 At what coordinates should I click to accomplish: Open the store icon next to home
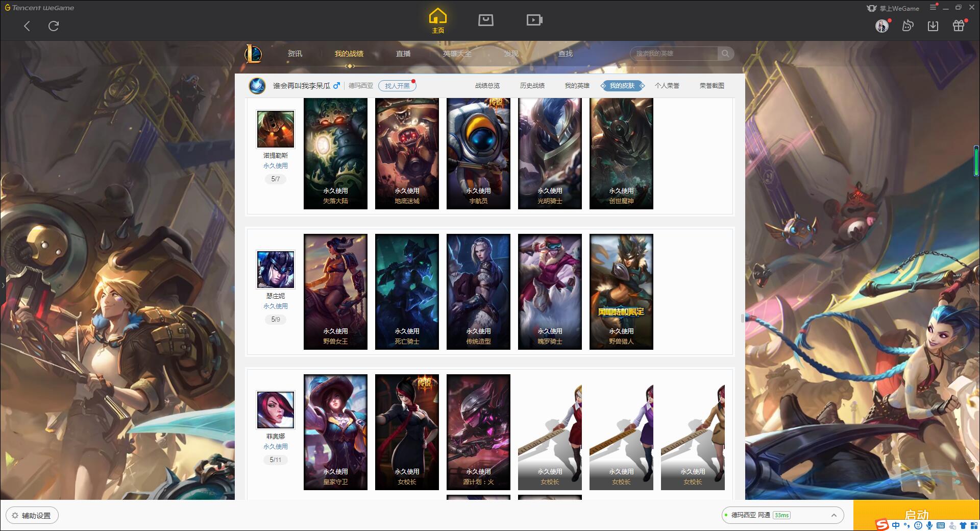486,20
